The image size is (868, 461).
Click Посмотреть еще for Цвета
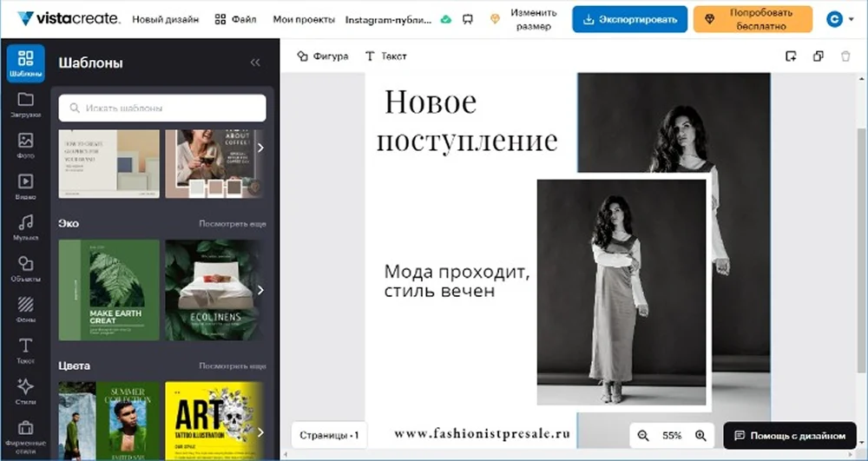[x=233, y=366]
